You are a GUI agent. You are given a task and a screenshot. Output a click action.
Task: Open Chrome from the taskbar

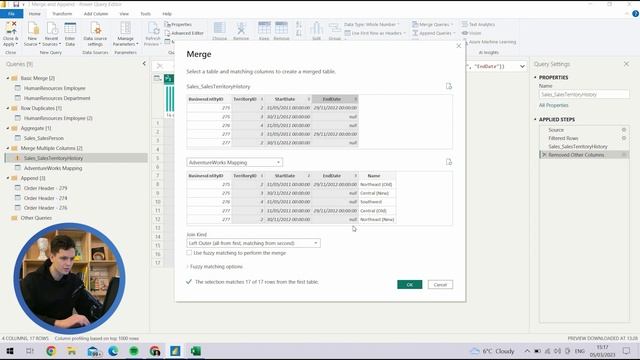(51, 351)
